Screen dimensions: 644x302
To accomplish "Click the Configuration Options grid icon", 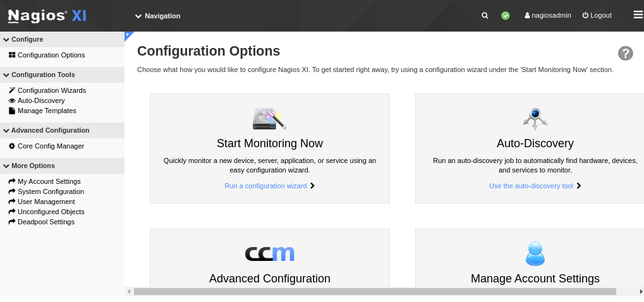I will click(x=12, y=55).
